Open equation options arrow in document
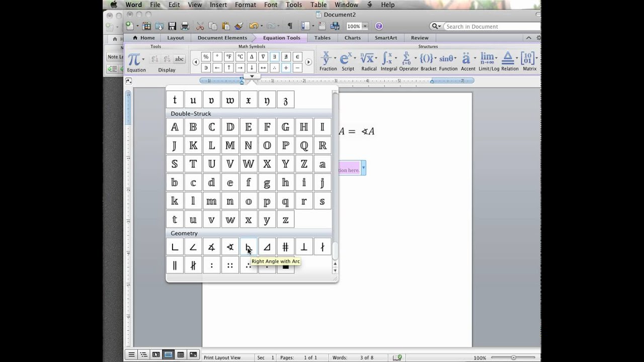Image resolution: width=644 pixels, height=362 pixels. click(364, 167)
